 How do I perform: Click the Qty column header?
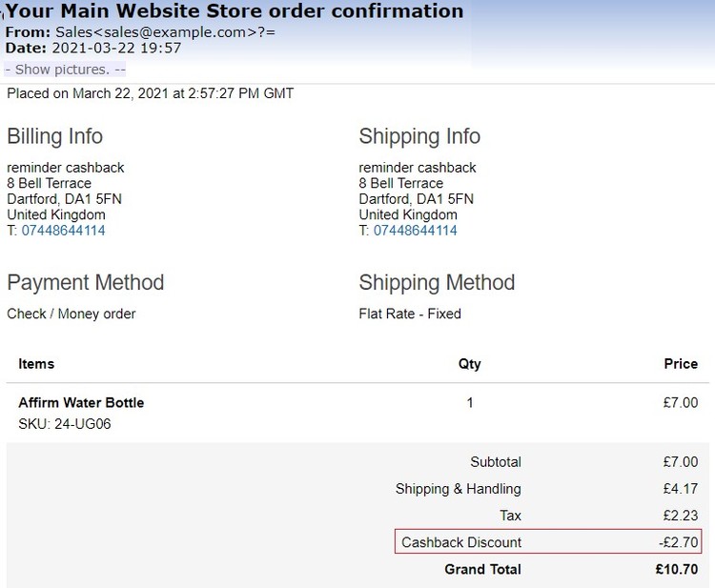point(469,364)
